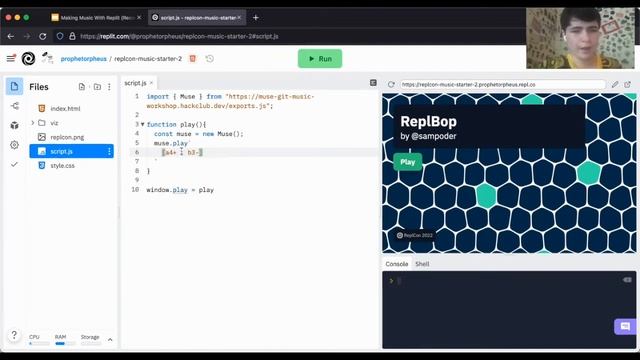Open the script.js row options menu

coord(109,151)
